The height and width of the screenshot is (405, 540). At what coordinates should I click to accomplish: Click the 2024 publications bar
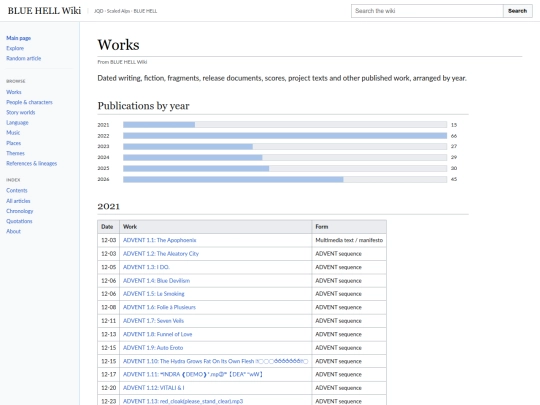coord(285,157)
